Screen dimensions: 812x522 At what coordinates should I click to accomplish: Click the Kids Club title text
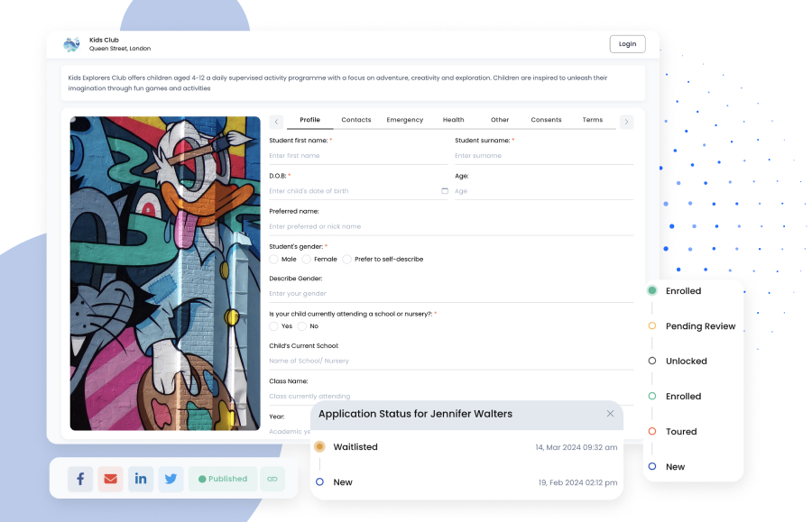pyautogui.click(x=104, y=40)
